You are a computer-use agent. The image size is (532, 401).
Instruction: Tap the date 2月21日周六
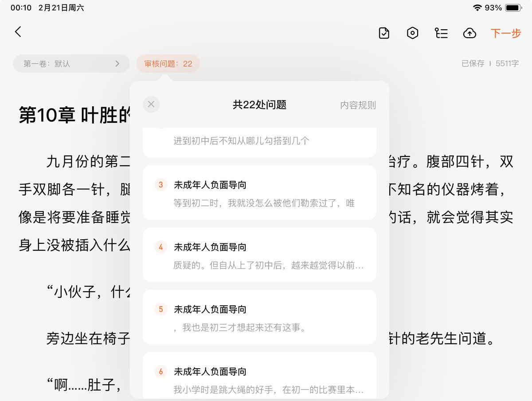pyautogui.click(x=61, y=8)
